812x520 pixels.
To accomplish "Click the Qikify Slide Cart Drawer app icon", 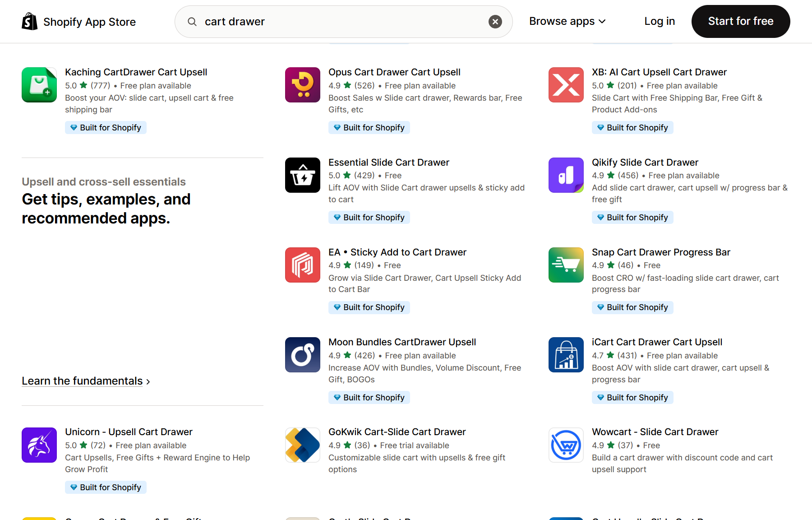I will click(566, 175).
